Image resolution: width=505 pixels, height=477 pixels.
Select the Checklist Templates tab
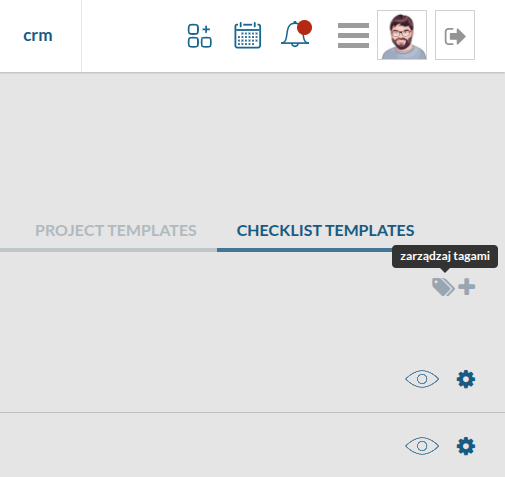click(x=325, y=231)
